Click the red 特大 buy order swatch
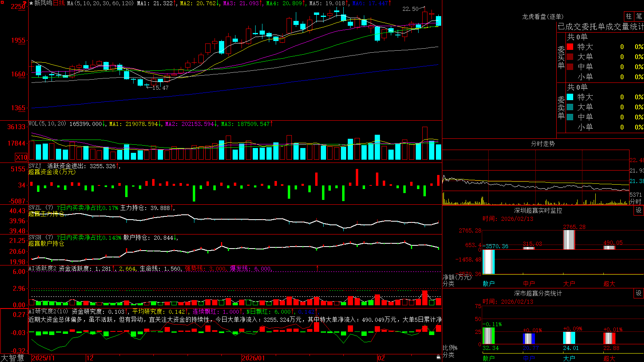Viewport: 644px width, 362px height. point(570,47)
